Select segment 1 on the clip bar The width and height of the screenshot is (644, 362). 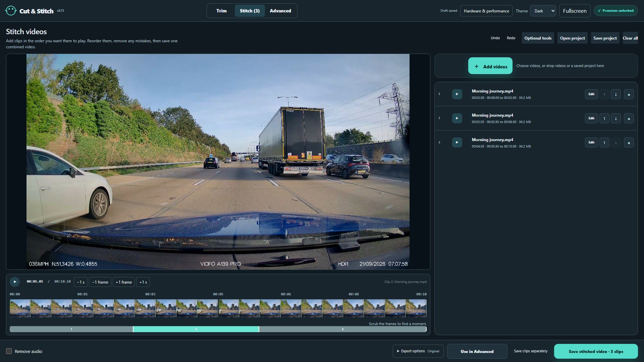[71, 329]
